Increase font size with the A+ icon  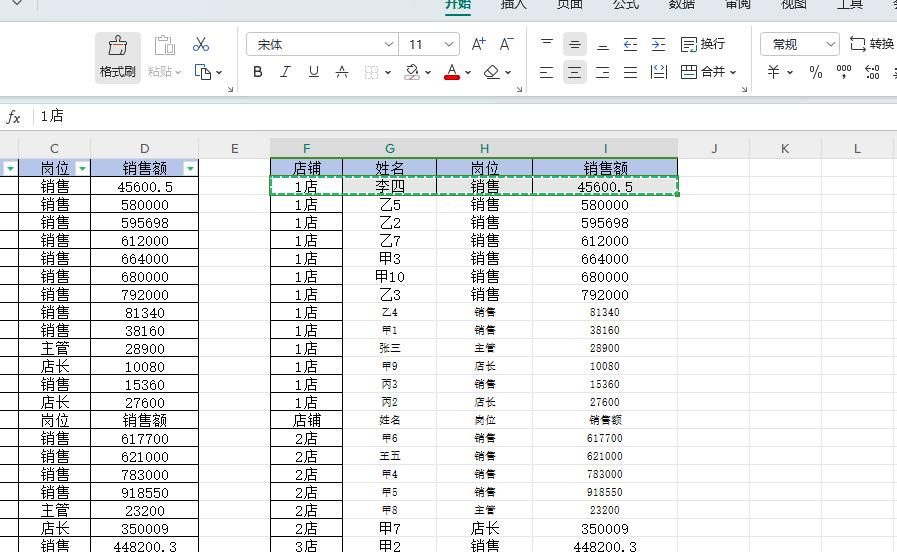click(x=478, y=44)
